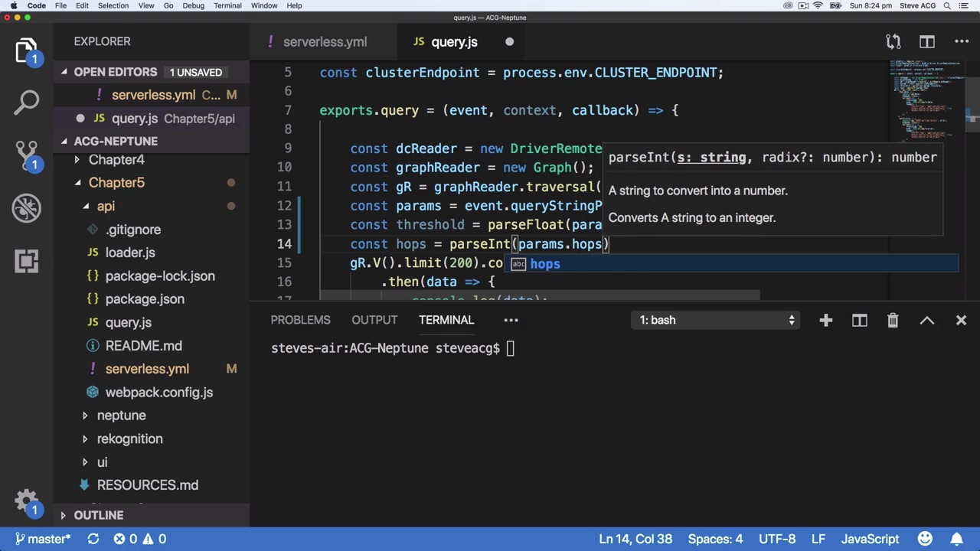Viewport: 980px width, 551px height.
Task: Click the master branch indicator
Action: click(x=43, y=539)
